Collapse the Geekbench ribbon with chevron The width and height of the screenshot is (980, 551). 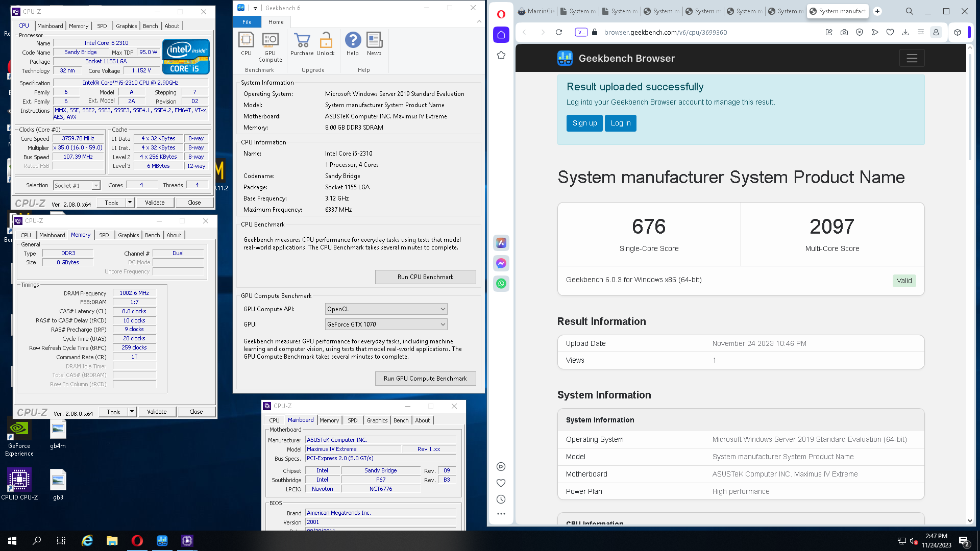coord(479,21)
